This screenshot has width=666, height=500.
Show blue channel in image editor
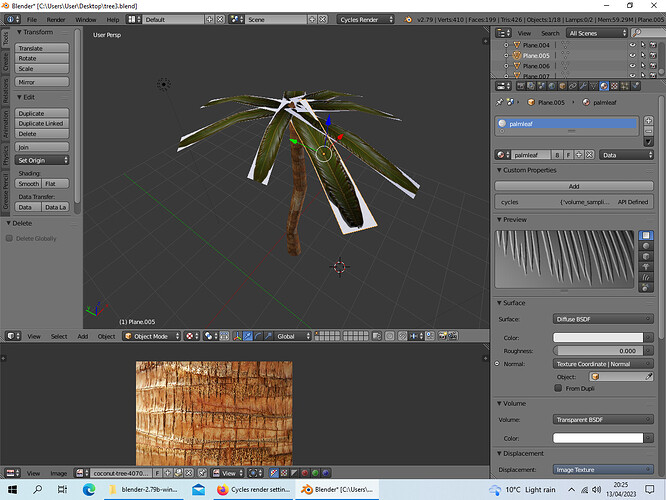pyautogui.click(x=325, y=473)
